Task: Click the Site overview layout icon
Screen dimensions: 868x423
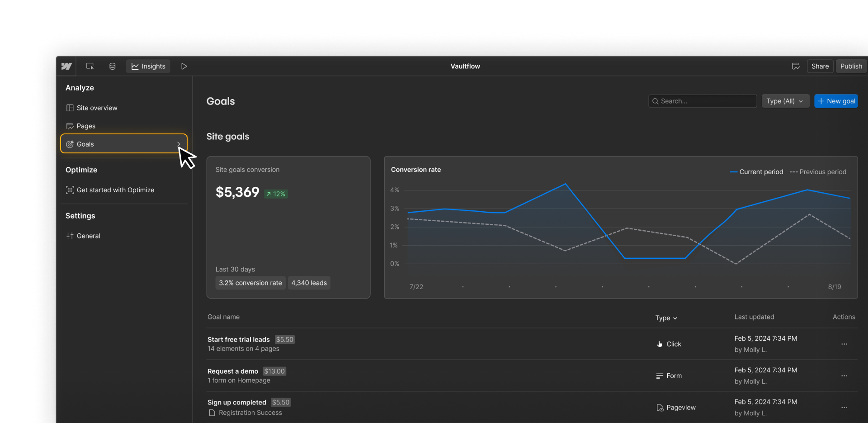Action: pyautogui.click(x=70, y=108)
